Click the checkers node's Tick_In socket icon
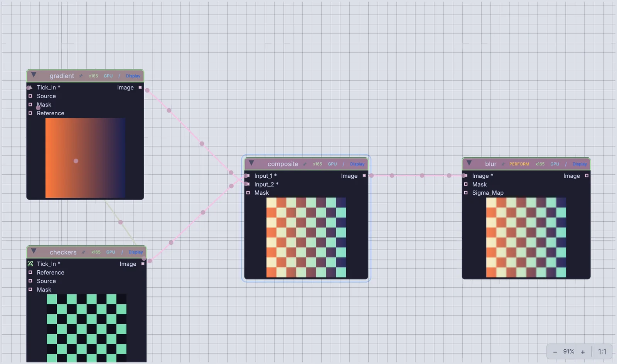 click(30, 264)
